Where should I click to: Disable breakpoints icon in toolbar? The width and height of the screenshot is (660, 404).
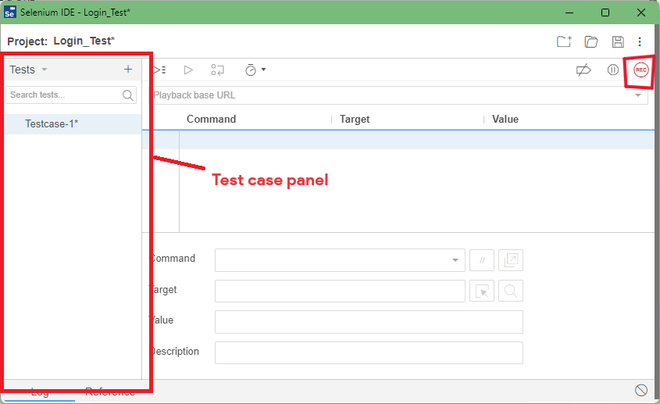[x=583, y=70]
